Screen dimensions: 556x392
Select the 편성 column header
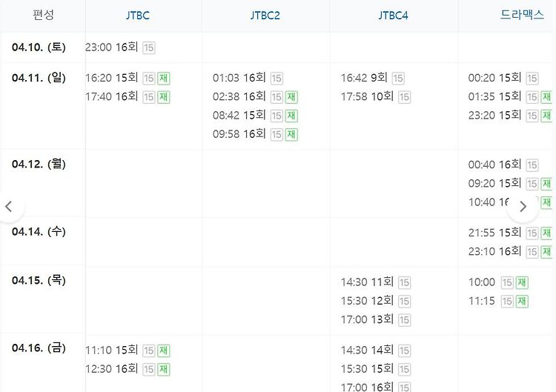[x=43, y=15]
